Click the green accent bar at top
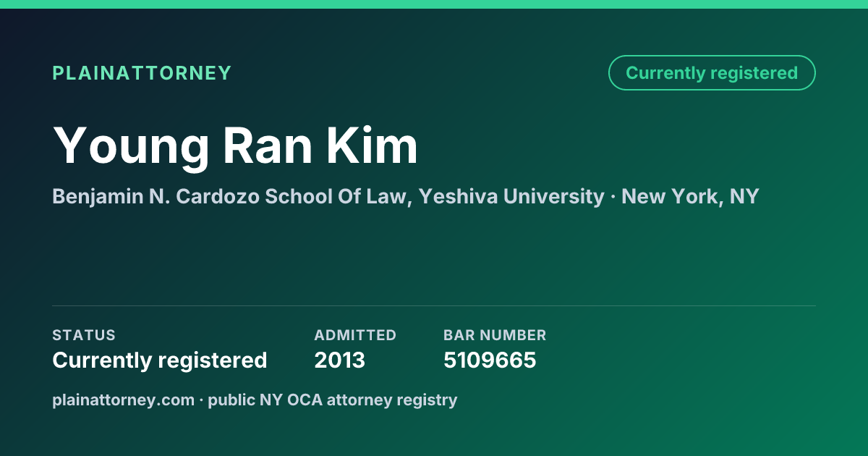868x456 pixels. 434,4
